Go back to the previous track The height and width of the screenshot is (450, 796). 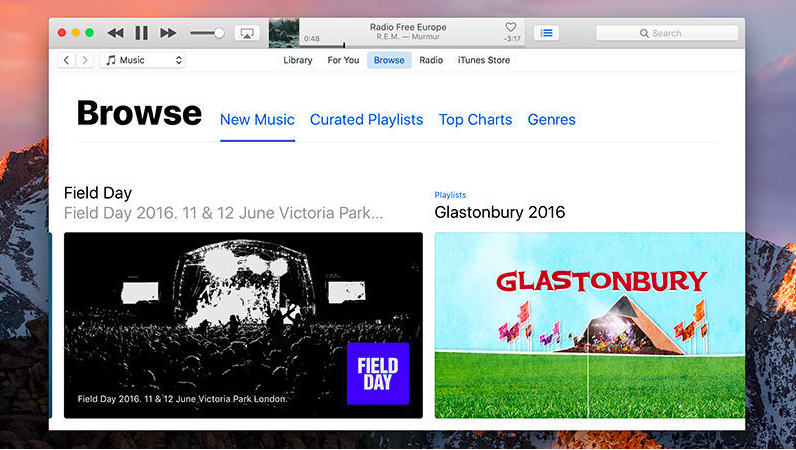[x=116, y=33]
